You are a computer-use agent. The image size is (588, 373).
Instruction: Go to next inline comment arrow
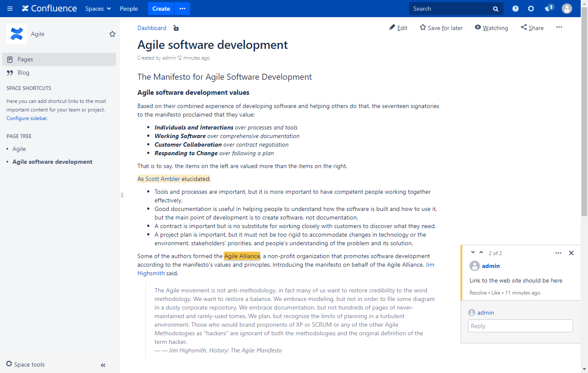pos(473,253)
